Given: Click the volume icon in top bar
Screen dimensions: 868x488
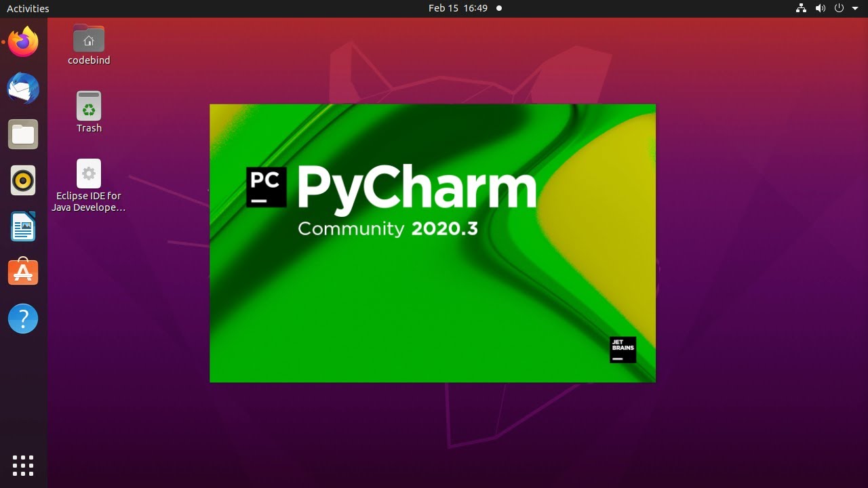Looking at the screenshot, I should pos(820,8).
